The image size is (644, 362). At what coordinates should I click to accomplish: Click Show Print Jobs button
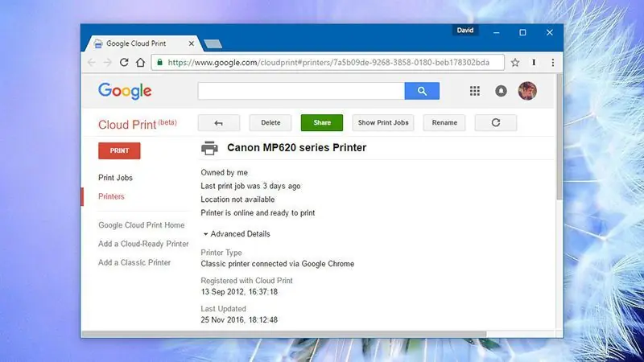[383, 123]
